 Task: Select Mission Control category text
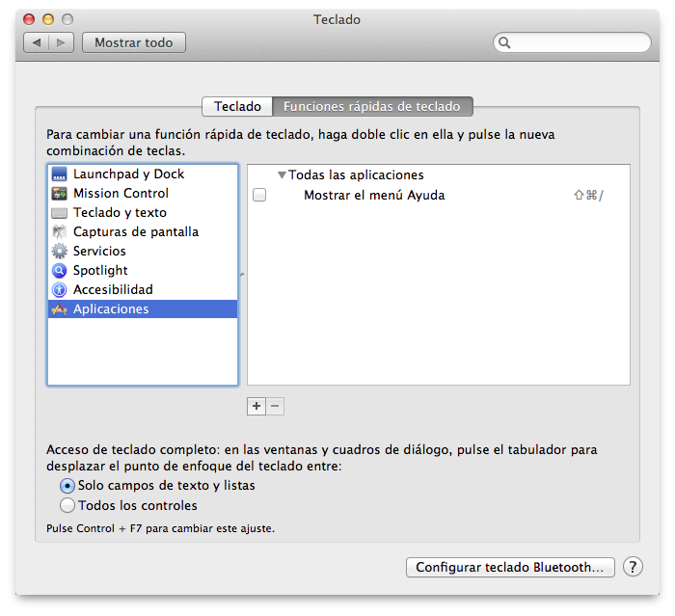(x=121, y=193)
